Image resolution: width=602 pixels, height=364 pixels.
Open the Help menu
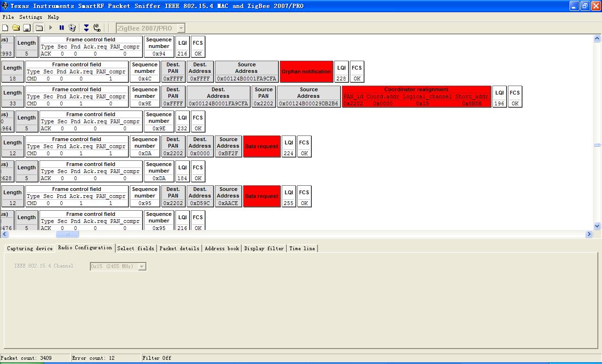point(53,17)
